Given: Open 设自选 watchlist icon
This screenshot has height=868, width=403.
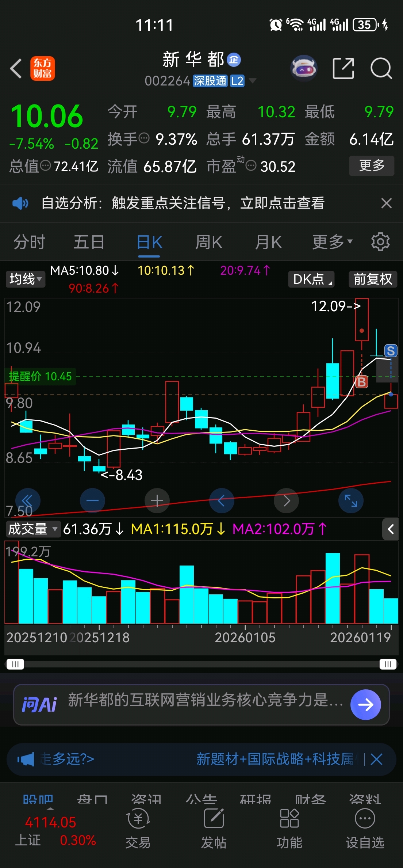Looking at the screenshot, I should pos(365,828).
